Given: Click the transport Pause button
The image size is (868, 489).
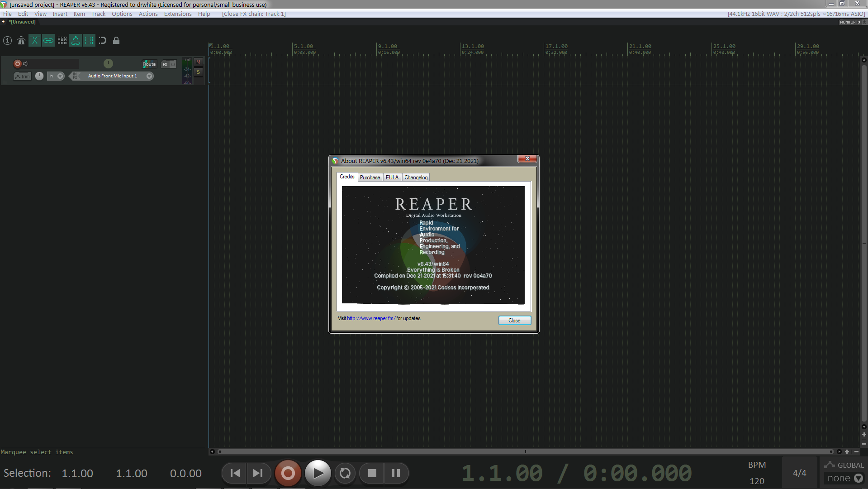Looking at the screenshot, I should 396,473.
